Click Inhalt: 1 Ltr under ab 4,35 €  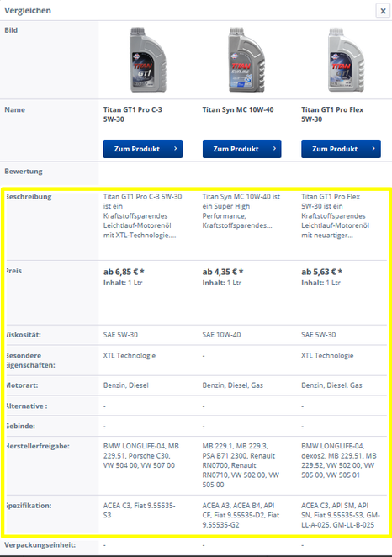pyautogui.click(x=222, y=283)
